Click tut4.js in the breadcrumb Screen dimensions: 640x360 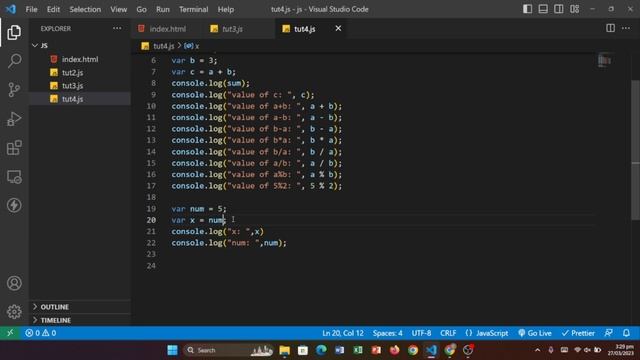[163, 46]
